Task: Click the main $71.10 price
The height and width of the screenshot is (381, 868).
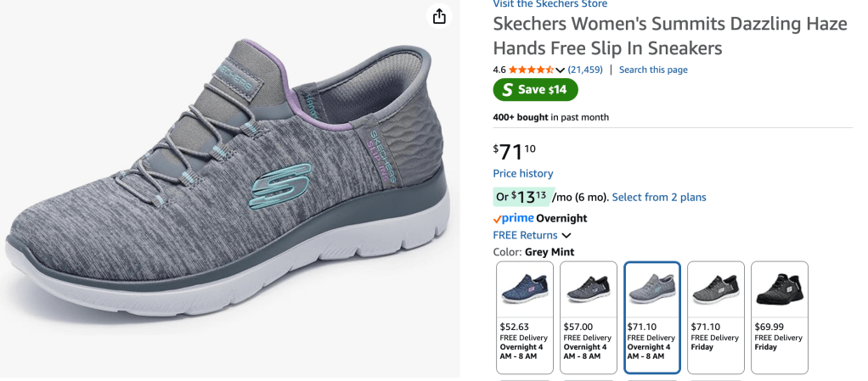Action: click(516, 152)
